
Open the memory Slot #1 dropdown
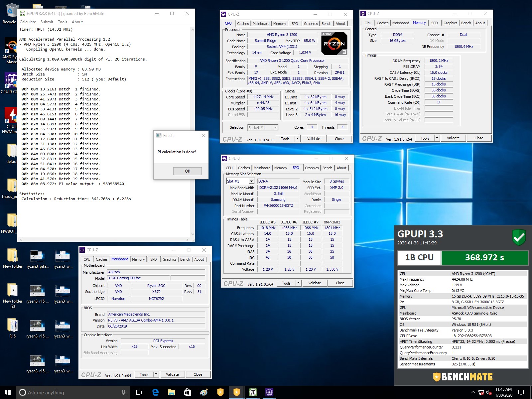coord(240,181)
